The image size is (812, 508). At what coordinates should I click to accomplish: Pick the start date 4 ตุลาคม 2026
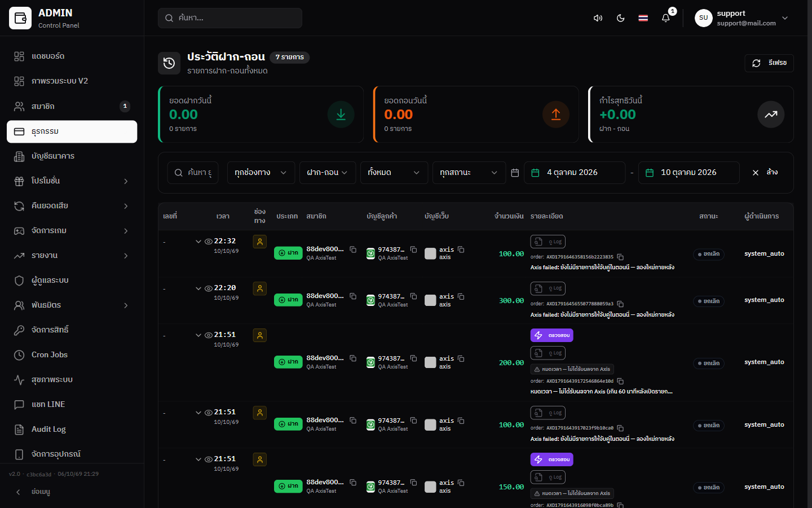575,173
